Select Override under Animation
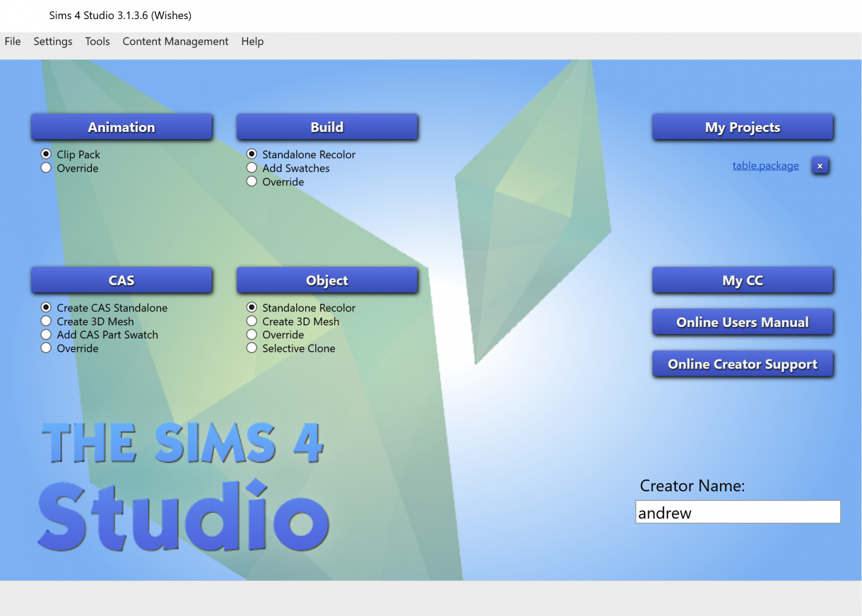This screenshot has height=616, width=862. click(45, 167)
